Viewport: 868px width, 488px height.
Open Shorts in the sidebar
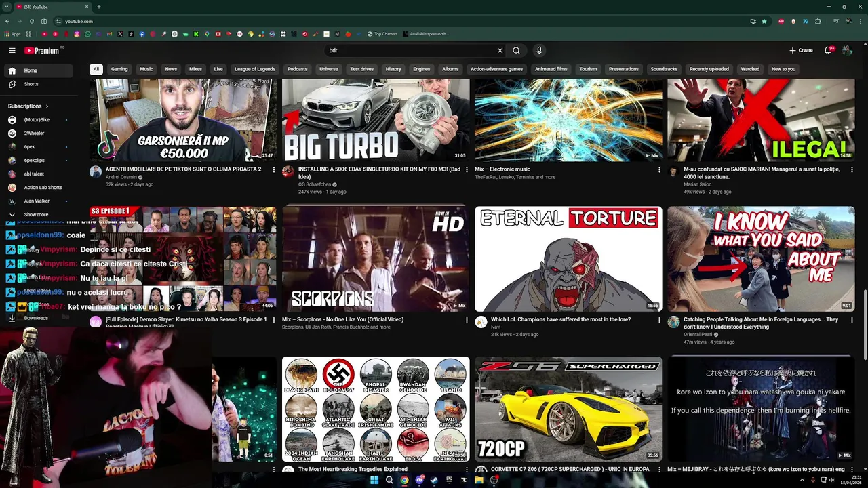click(x=39, y=84)
